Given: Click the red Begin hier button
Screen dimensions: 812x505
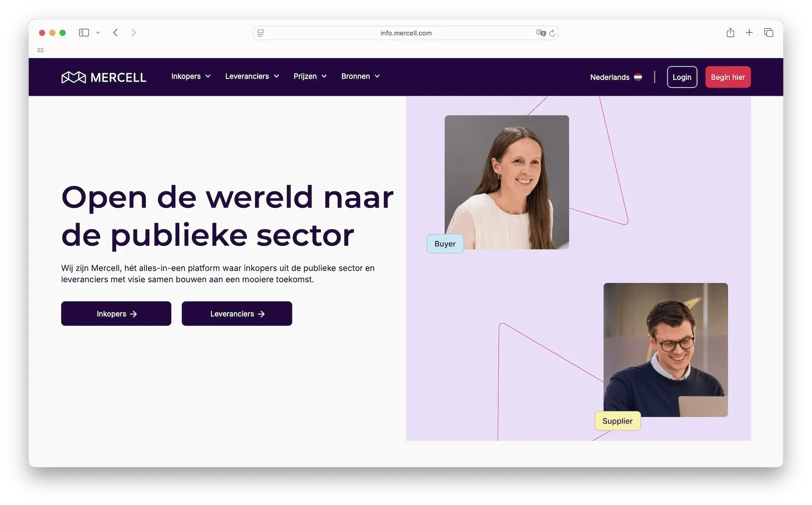Looking at the screenshot, I should coord(728,77).
